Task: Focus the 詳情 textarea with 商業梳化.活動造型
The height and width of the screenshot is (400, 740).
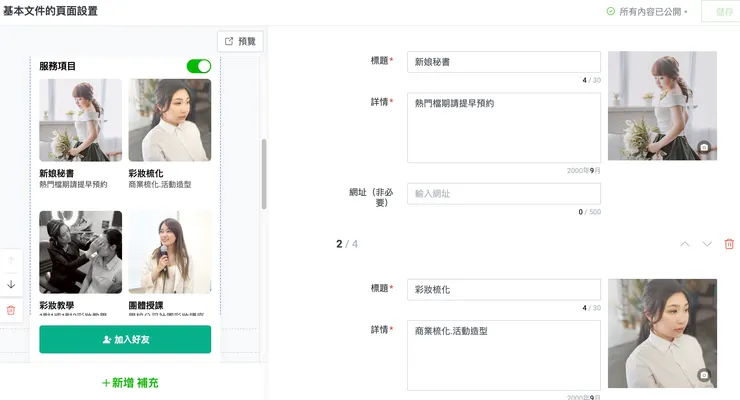Action: point(504,355)
